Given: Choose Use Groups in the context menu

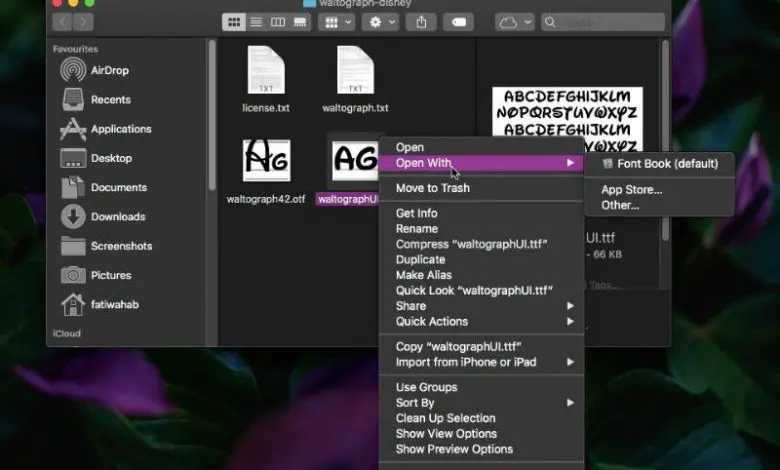Looking at the screenshot, I should 481,387.
